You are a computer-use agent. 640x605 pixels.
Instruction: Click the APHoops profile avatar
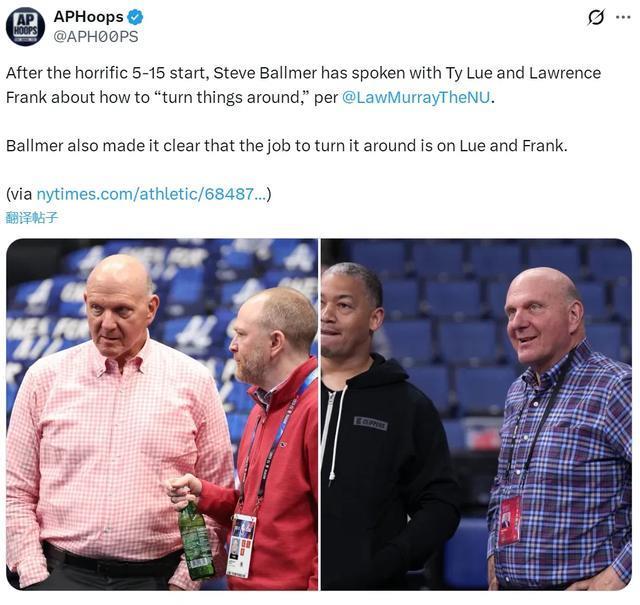[25, 27]
